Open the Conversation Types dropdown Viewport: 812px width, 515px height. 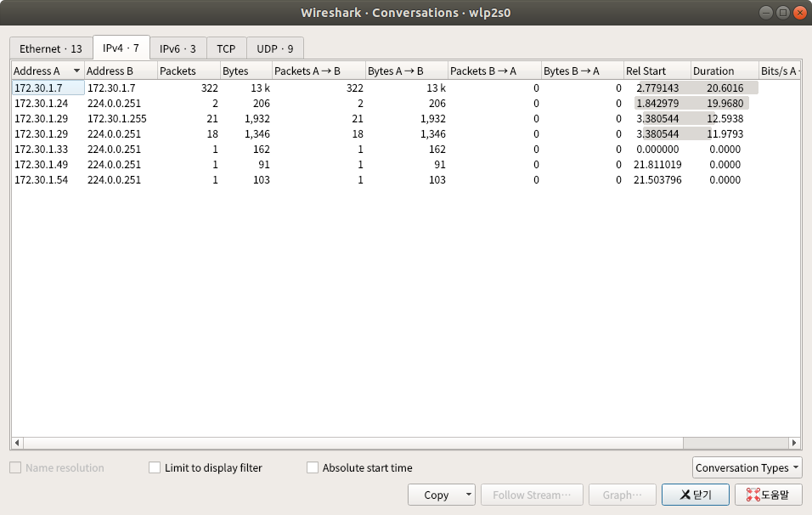pos(747,468)
